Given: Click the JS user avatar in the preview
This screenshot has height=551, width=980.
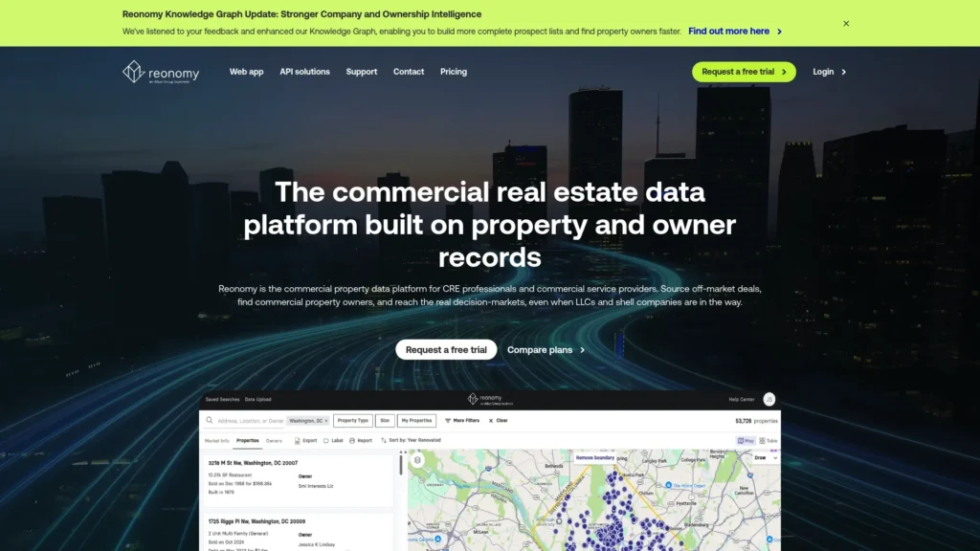Looking at the screenshot, I should click(x=769, y=399).
